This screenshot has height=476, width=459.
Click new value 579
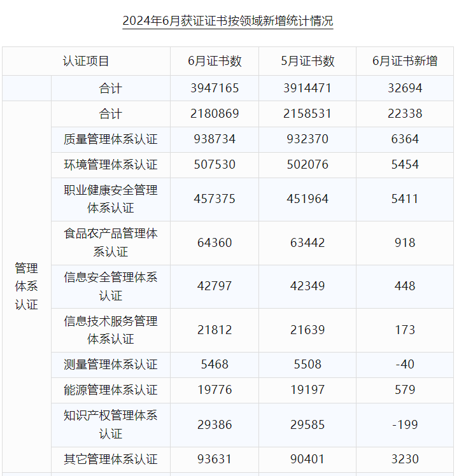[405, 390]
